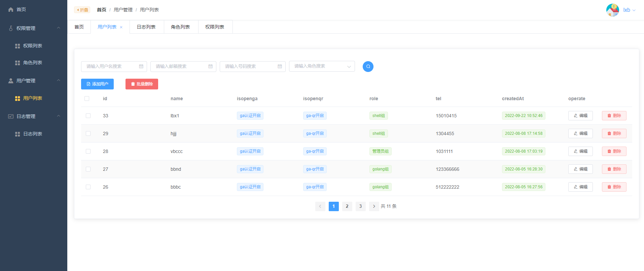Delete the user bbnd row
The image size is (644, 271).
(x=614, y=169)
